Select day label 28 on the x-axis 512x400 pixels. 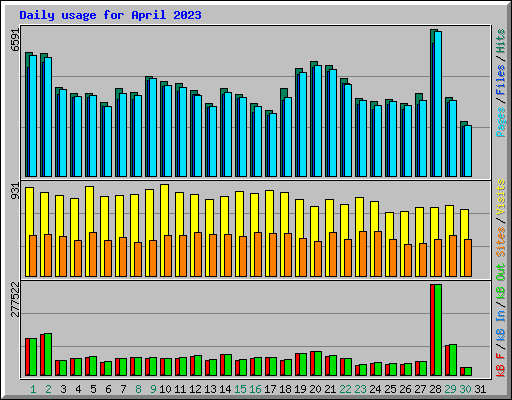(435, 389)
